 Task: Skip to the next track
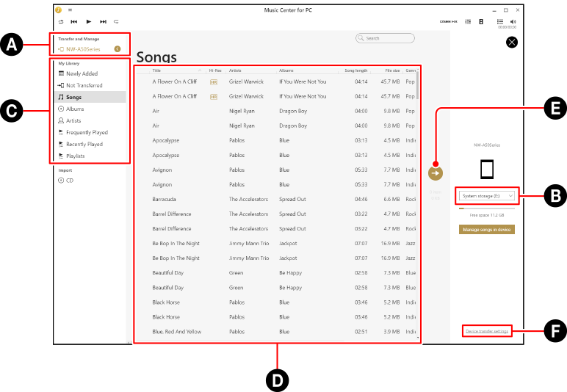(103, 22)
